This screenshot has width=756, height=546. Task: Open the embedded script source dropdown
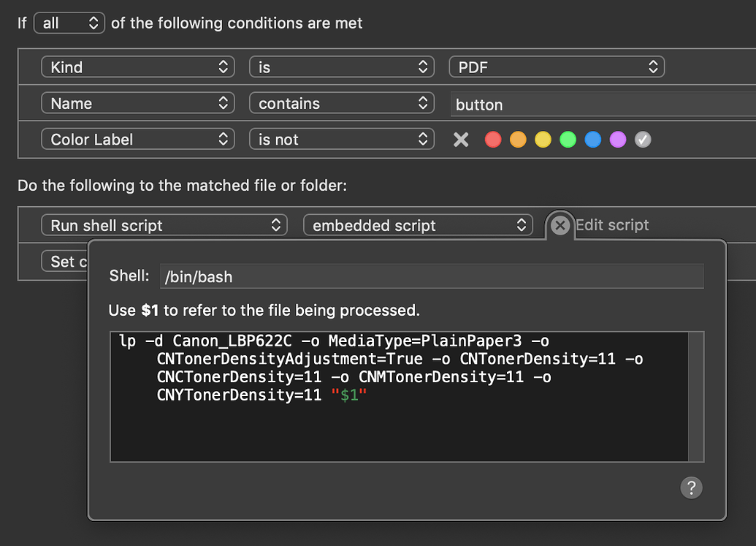tap(418, 225)
